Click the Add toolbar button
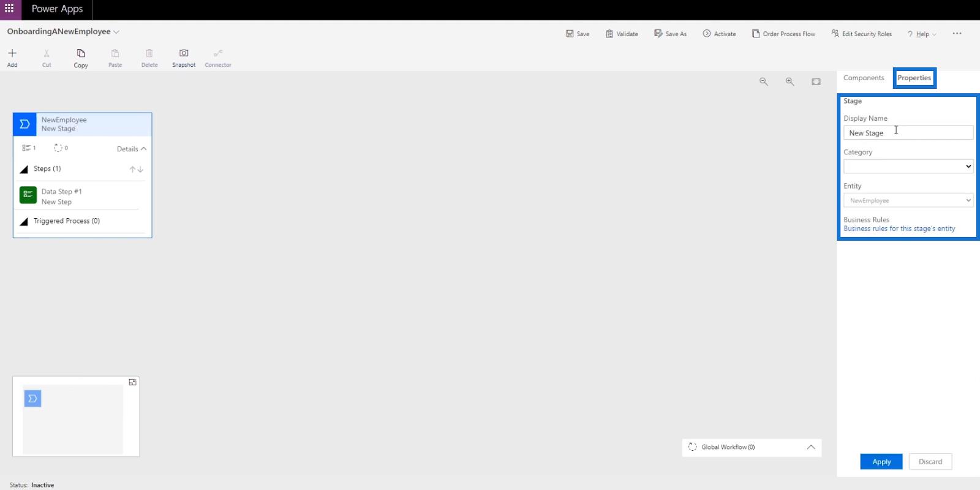The height and width of the screenshot is (490, 980). click(x=12, y=58)
